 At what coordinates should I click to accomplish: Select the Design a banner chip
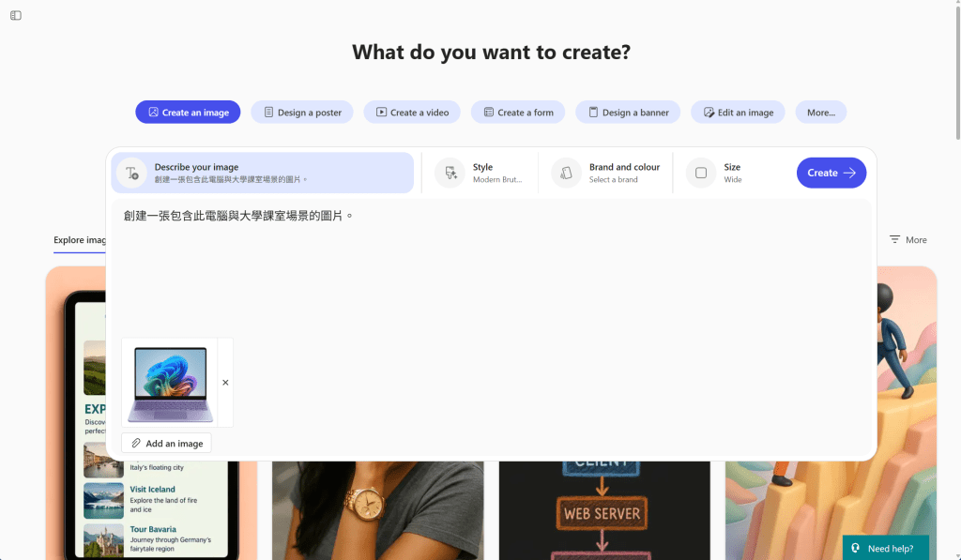(x=628, y=113)
